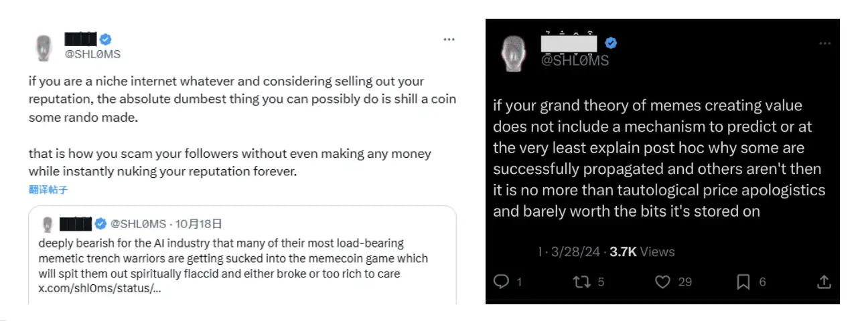Bookmark the dark tweet
This screenshot has height=321, width=868.
coord(743,282)
